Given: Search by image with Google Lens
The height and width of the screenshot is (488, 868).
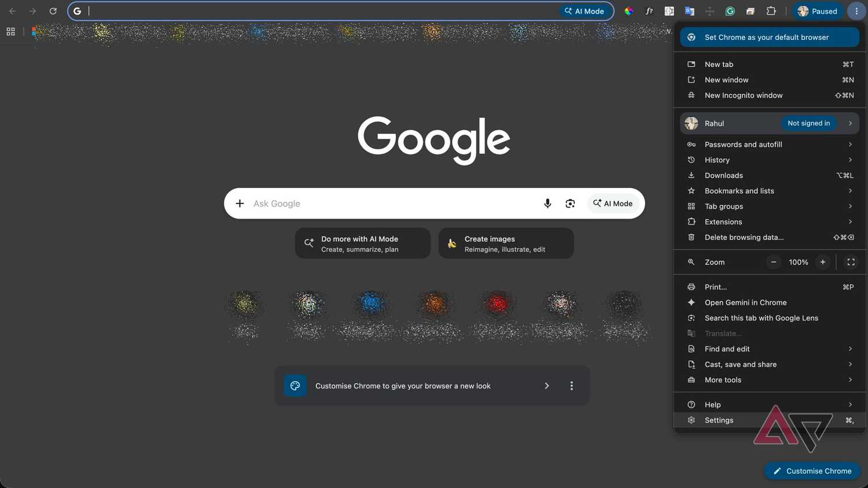Looking at the screenshot, I should click(570, 204).
